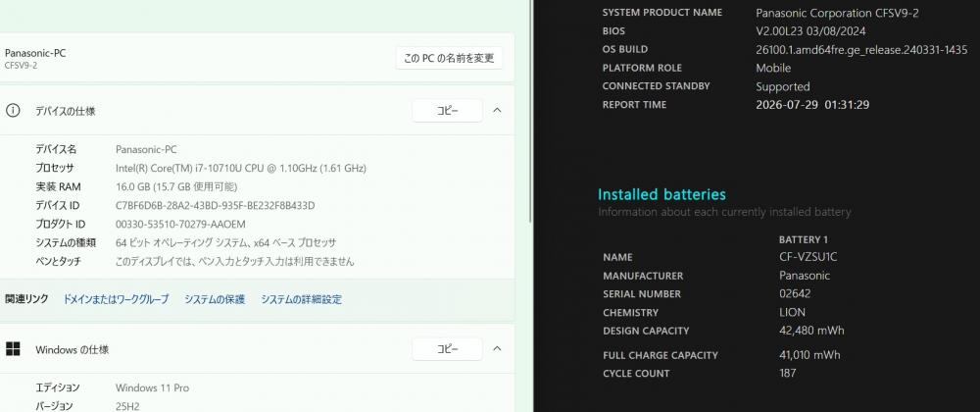Click the CFSV9-2 model label under PC name

(21, 66)
